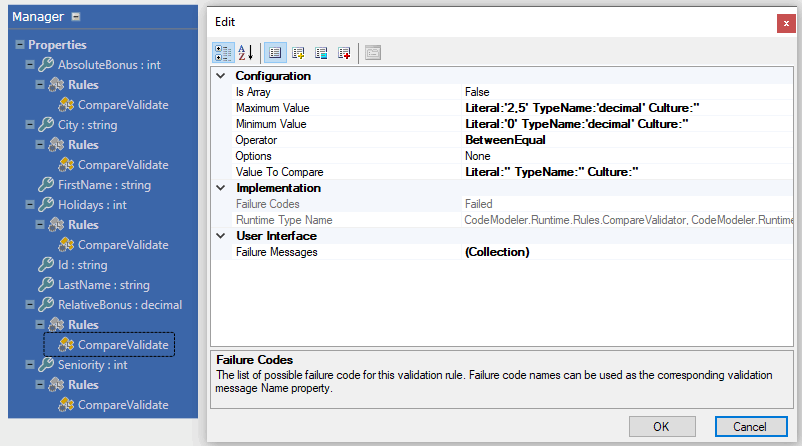Select the highlighted CompareValidate under RelativeBonus
802x446 pixels.
(109, 344)
